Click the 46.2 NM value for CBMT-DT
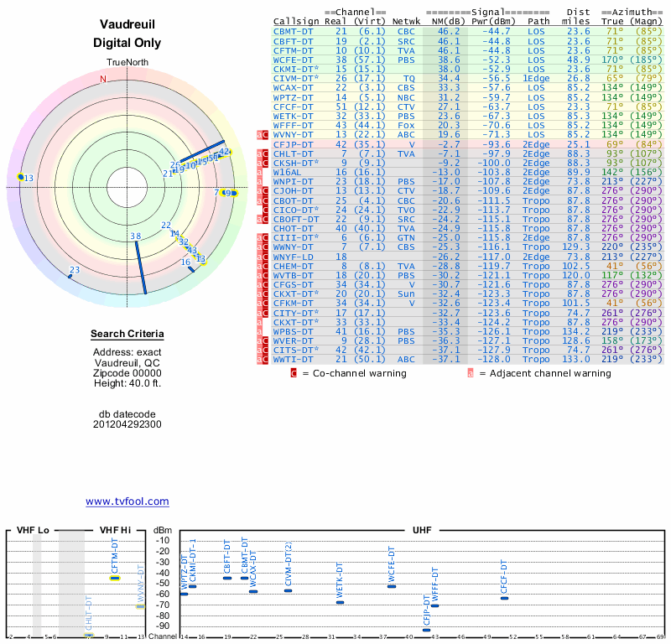This screenshot has width=671, height=644. point(449,32)
